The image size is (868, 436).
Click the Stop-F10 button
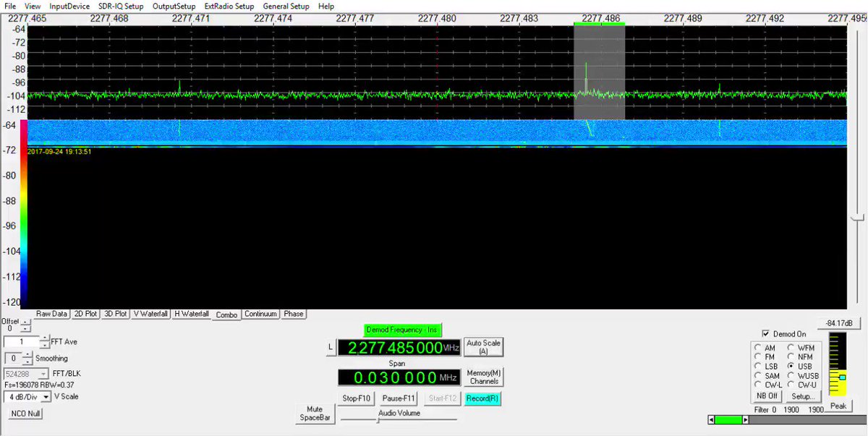coord(357,398)
